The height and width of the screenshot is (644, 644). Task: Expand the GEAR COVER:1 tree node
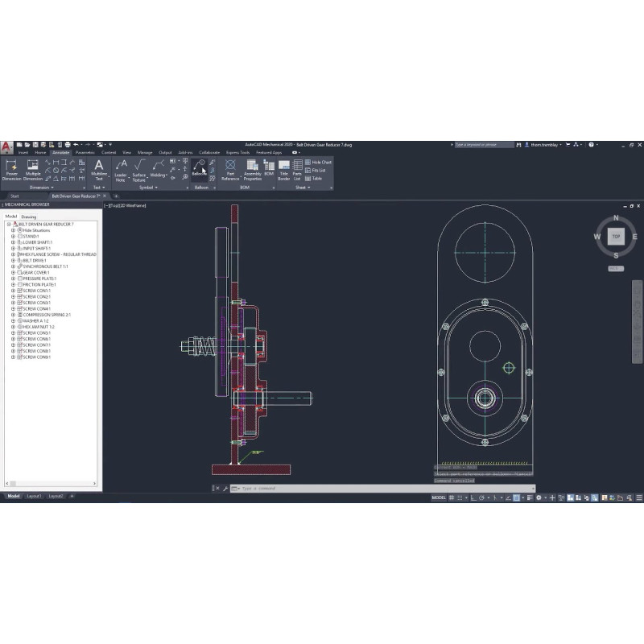click(13, 272)
